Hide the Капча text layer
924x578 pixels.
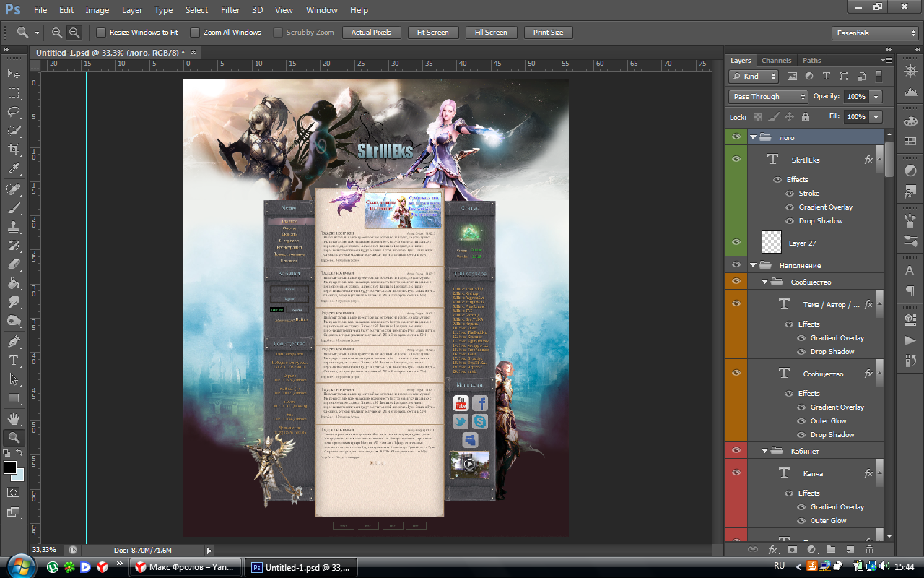pos(736,473)
